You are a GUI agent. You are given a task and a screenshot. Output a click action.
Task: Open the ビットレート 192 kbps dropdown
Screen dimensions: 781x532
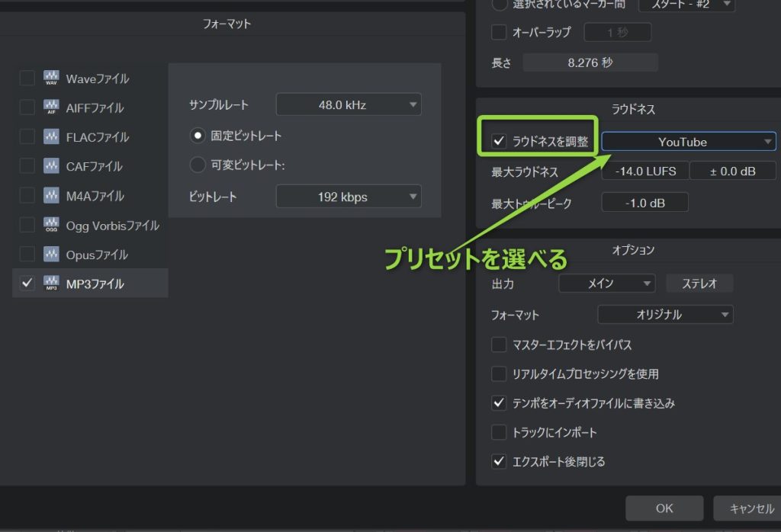[348, 197]
